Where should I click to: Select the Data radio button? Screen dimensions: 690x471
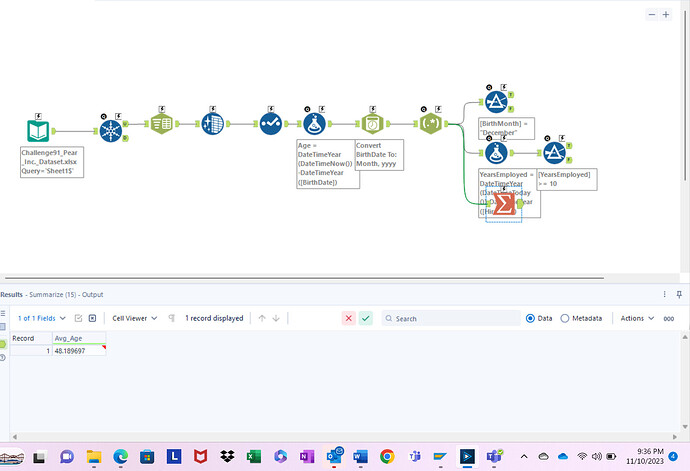[531, 318]
